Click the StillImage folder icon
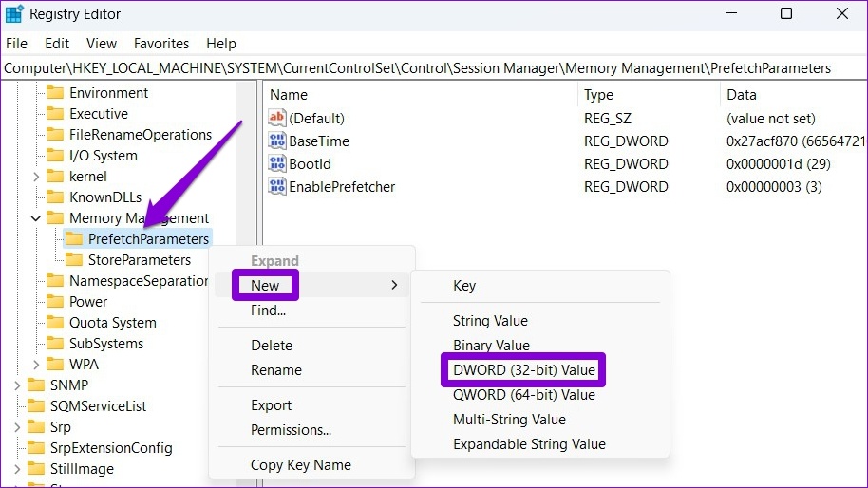 (x=36, y=469)
